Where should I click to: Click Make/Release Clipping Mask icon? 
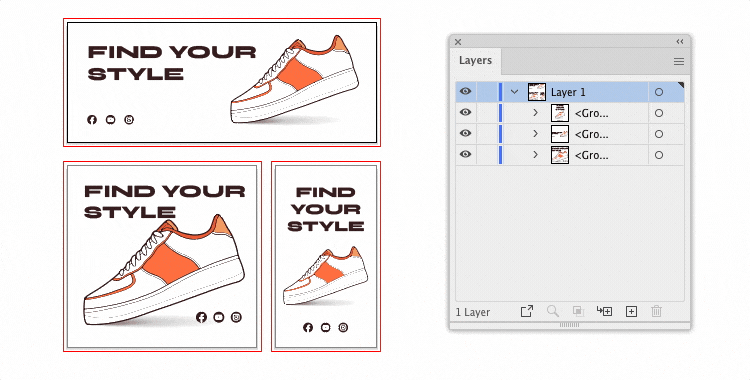pos(578,312)
